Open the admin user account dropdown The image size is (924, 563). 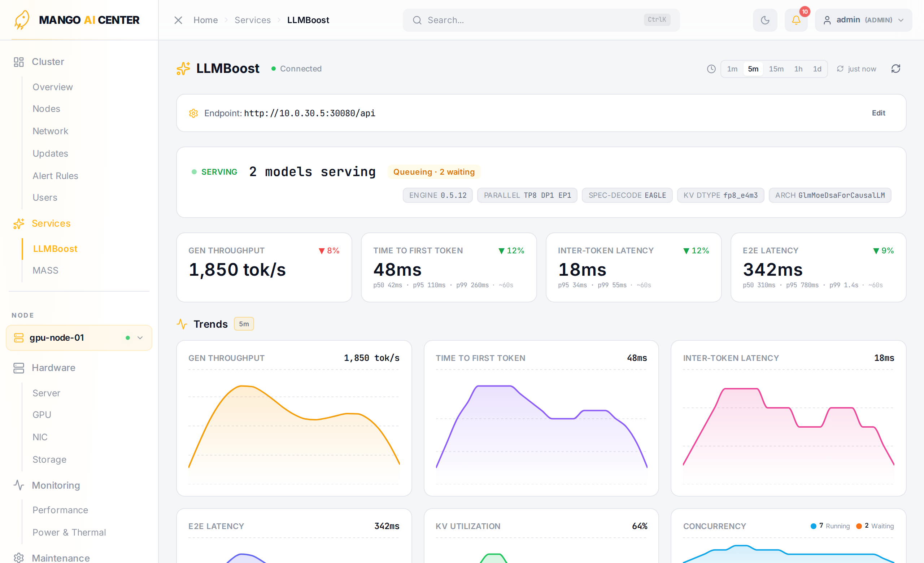pyautogui.click(x=863, y=20)
